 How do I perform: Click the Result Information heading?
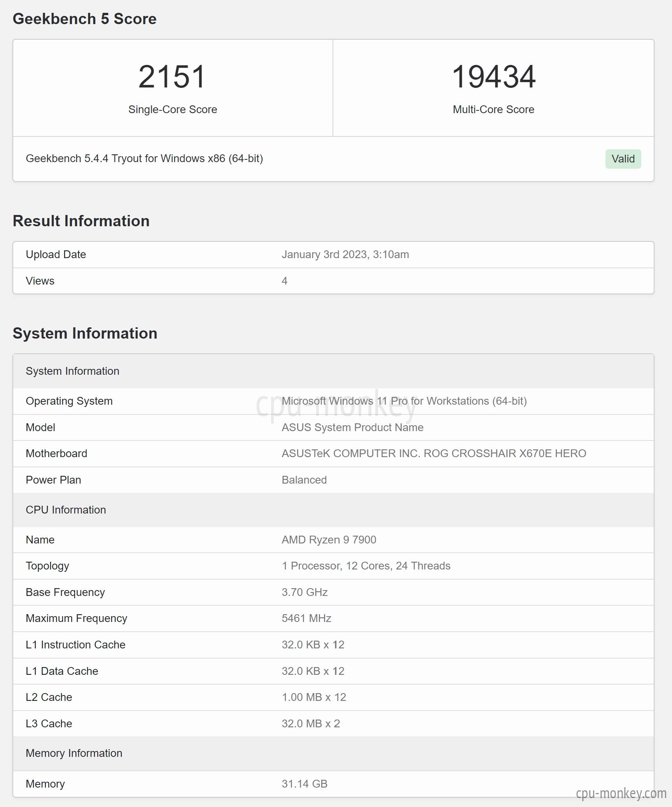pos(81,221)
